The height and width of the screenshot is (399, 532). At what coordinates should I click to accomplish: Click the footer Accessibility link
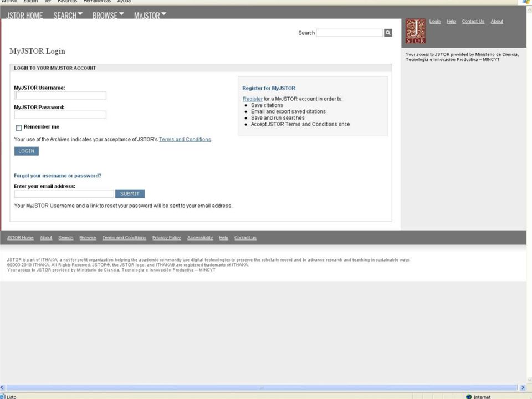[200, 238]
